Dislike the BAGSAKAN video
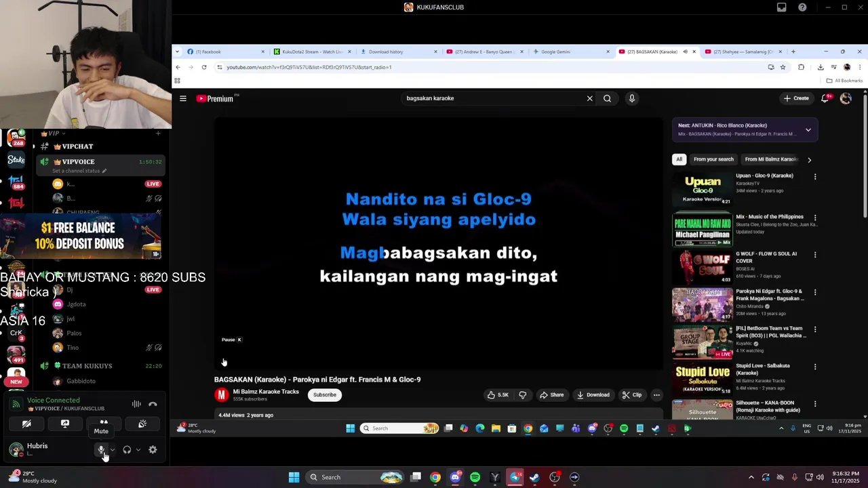 click(523, 395)
